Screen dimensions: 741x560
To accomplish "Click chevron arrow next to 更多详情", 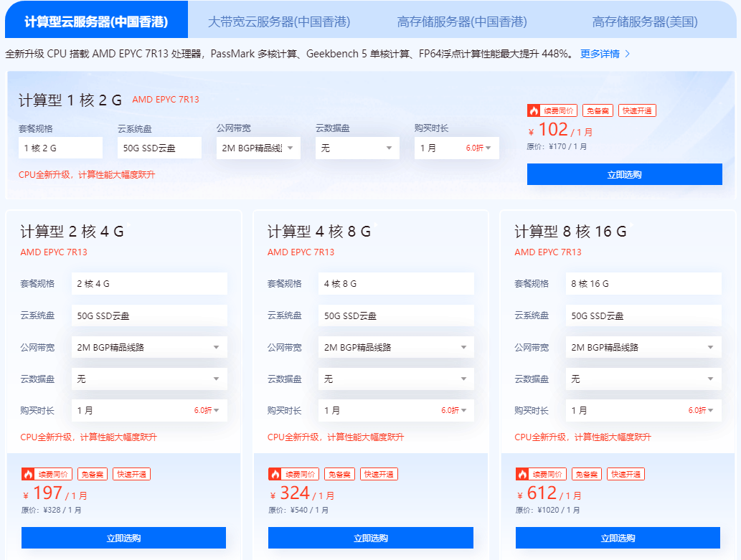I will [x=627, y=54].
